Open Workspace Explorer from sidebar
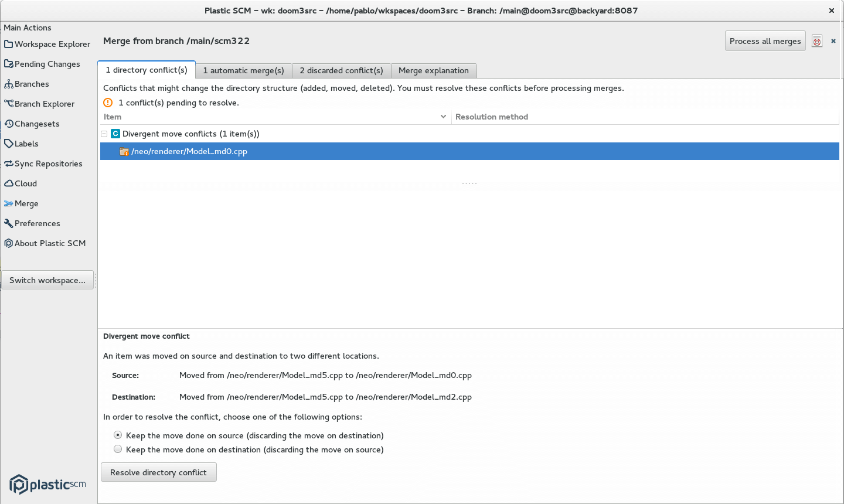This screenshot has width=844, height=504. click(x=47, y=44)
